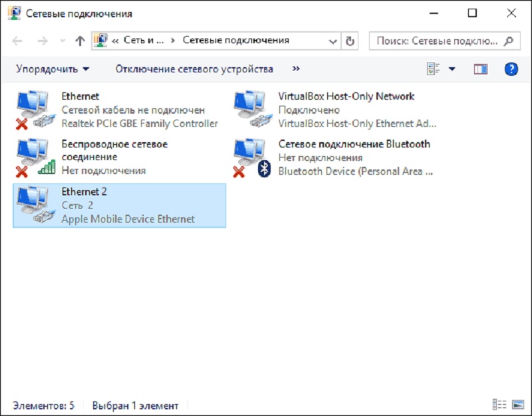Select the Ethernet Realtek adapter icon
The width and height of the screenshot is (532, 416).
pyautogui.click(x=36, y=110)
